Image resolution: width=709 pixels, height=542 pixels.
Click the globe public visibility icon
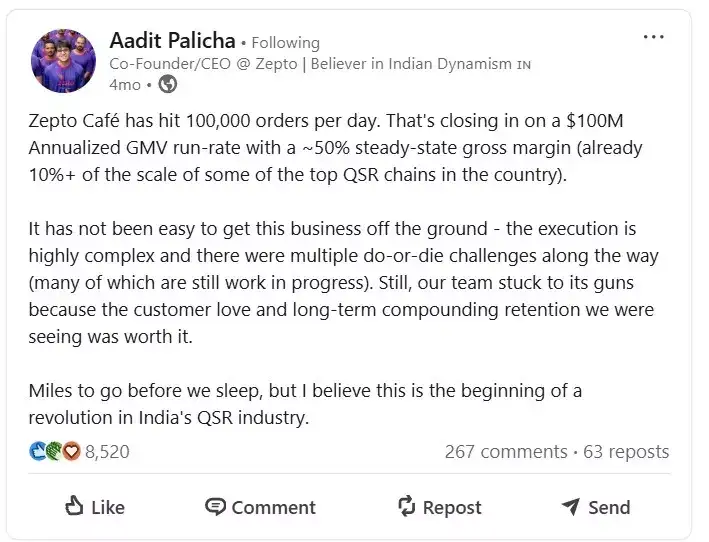(x=168, y=85)
